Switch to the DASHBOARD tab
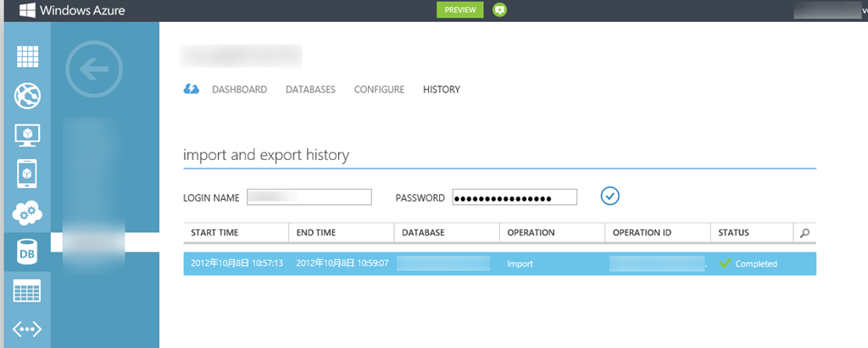The image size is (868, 348). [239, 90]
